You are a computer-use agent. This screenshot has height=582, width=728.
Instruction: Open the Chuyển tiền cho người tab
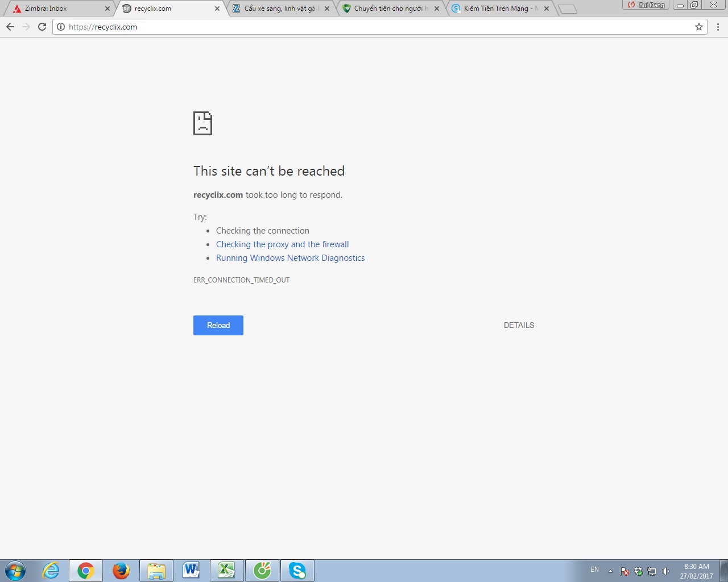[391, 9]
